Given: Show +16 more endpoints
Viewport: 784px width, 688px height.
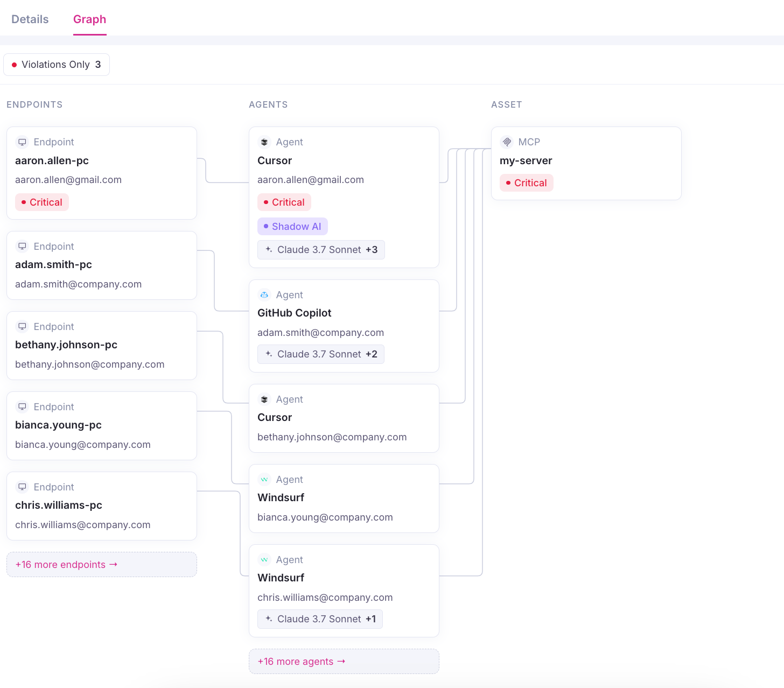Looking at the screenshot, I should (x=102, y=565).
